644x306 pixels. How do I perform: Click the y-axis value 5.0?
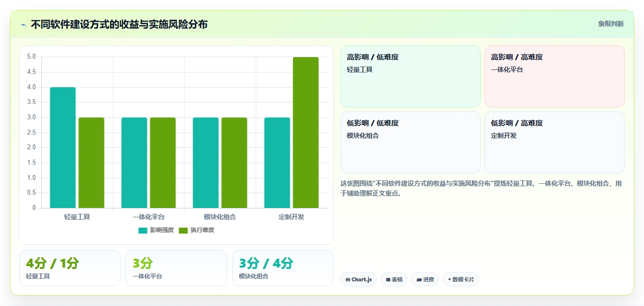coord(31,57)
